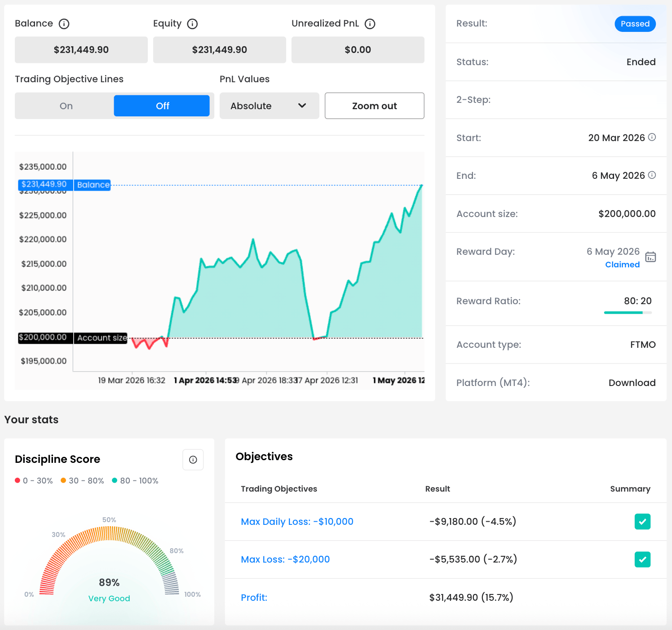The image size is (672, 630).
Task: Click the orange 30 - 80% legend dot
Action: 63,480
